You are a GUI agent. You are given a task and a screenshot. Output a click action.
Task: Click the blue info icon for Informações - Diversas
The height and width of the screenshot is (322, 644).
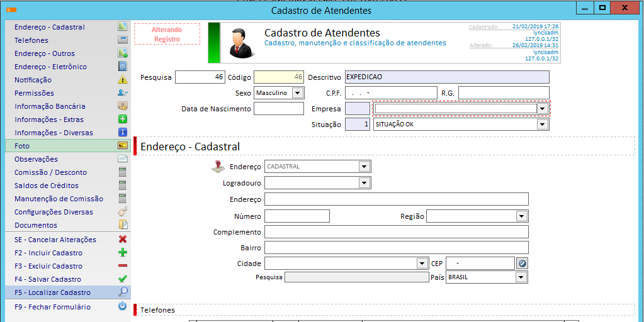pos(123,133)
